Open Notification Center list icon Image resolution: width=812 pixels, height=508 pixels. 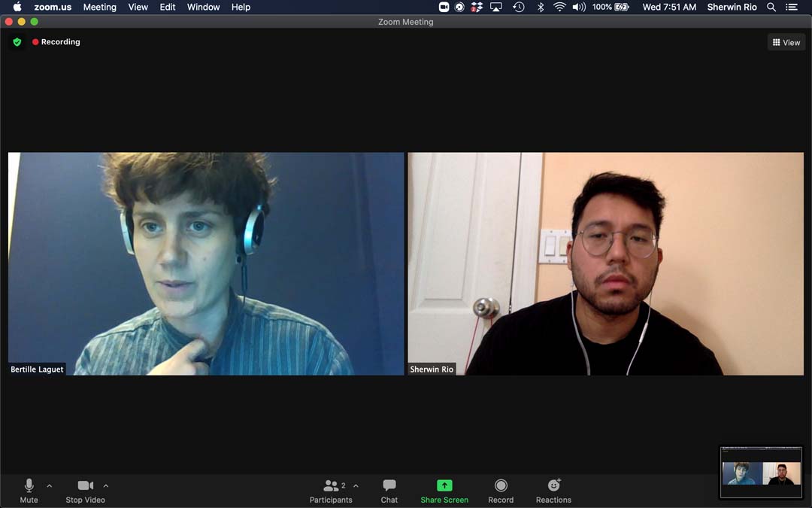791,7
